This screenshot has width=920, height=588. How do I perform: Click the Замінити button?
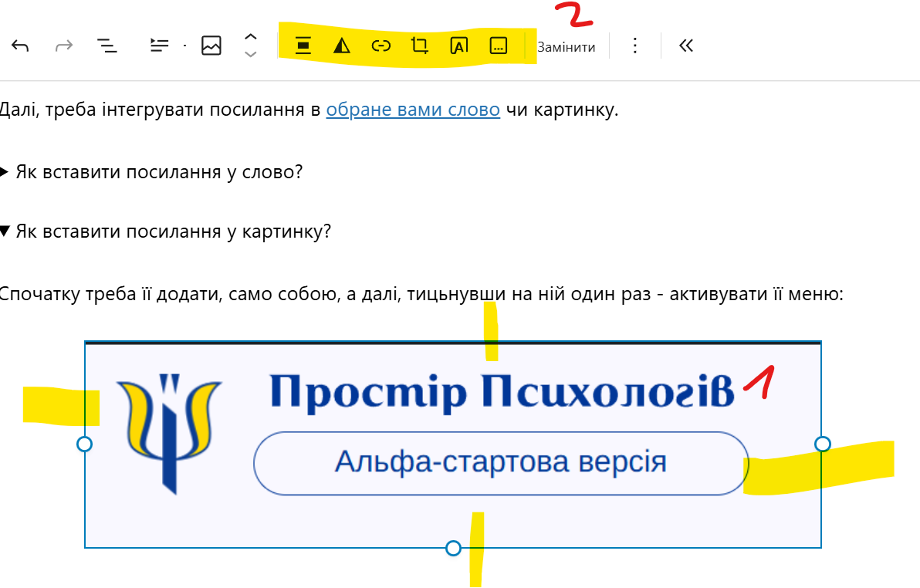click(567, 47)
